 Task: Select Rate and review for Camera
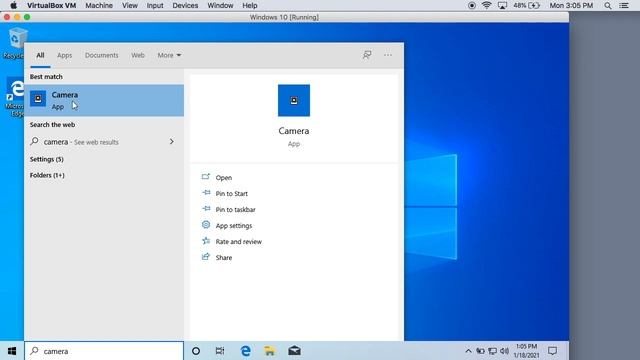[x=239, y=241]
